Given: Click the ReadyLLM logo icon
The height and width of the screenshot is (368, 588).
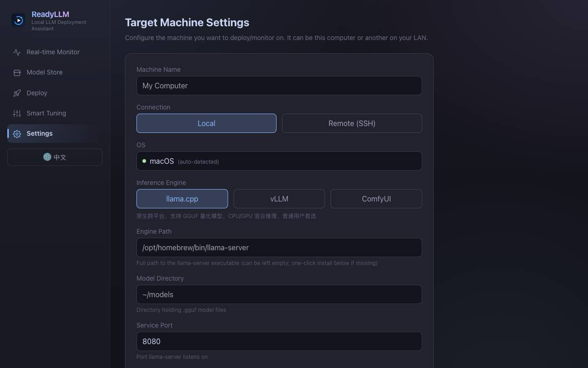Looking at the screenshot, I should [18, 20].
